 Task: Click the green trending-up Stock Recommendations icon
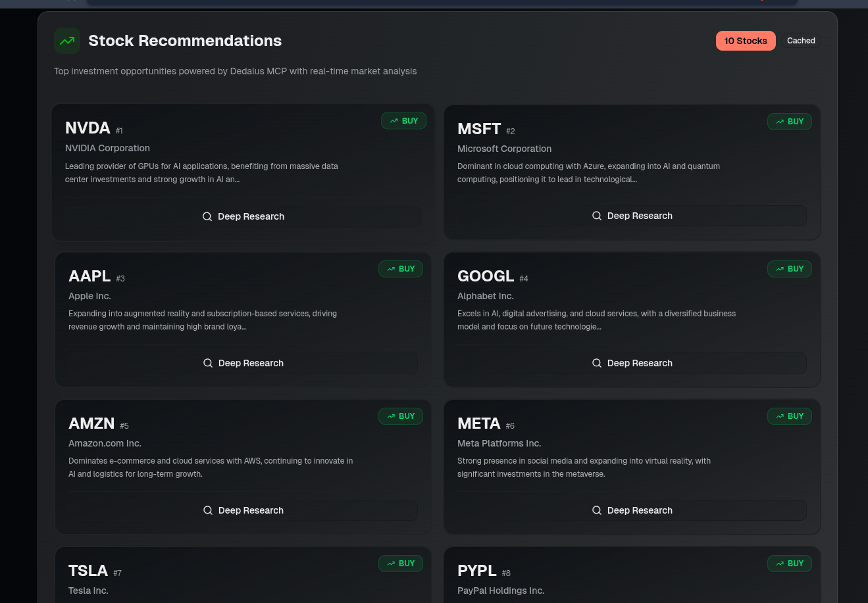tap(67, 41)
